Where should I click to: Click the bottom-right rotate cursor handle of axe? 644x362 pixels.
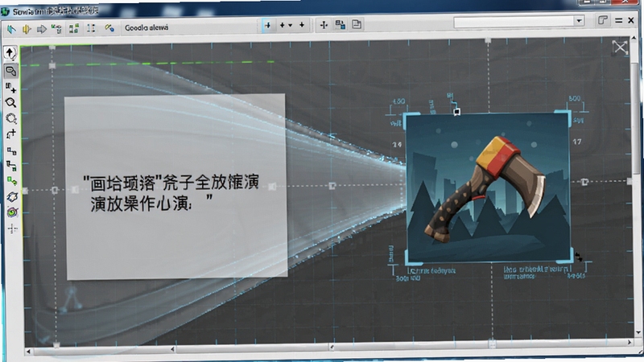coord(578,257)
